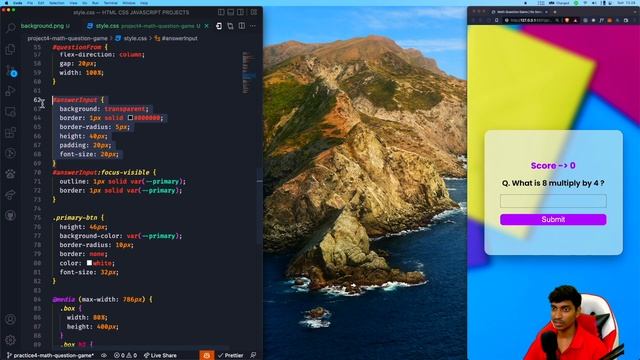Open errors and warnings count in status bar
Screen dimensions: 640x360
125,355
